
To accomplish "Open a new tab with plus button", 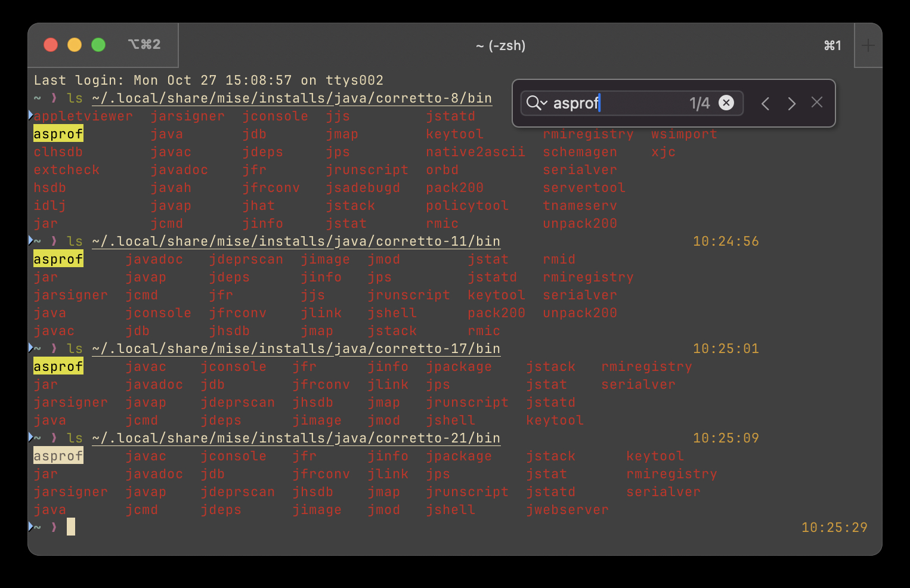I will tap(868, 45).
